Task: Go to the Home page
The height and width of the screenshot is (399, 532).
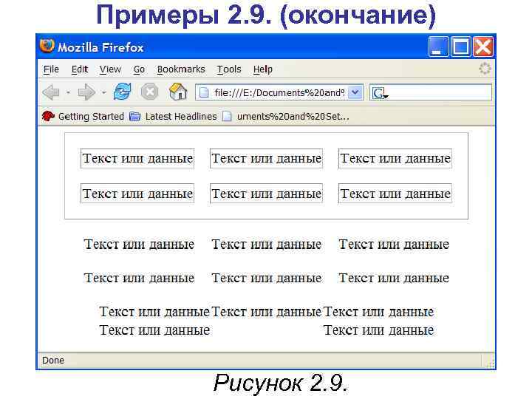Action: coord(178,92)
